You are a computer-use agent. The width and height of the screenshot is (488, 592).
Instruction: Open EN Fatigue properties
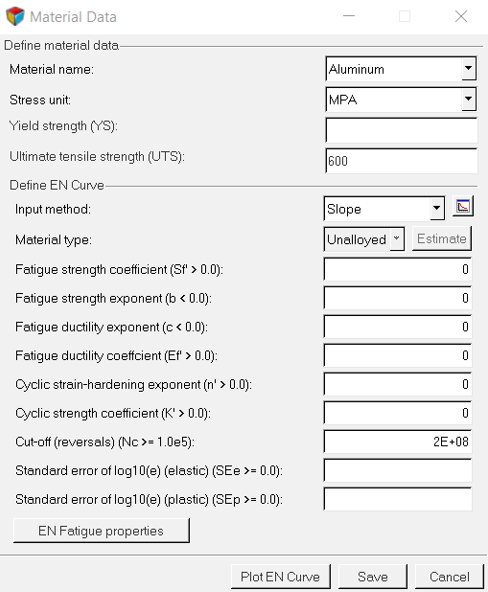tap(101, 531)
